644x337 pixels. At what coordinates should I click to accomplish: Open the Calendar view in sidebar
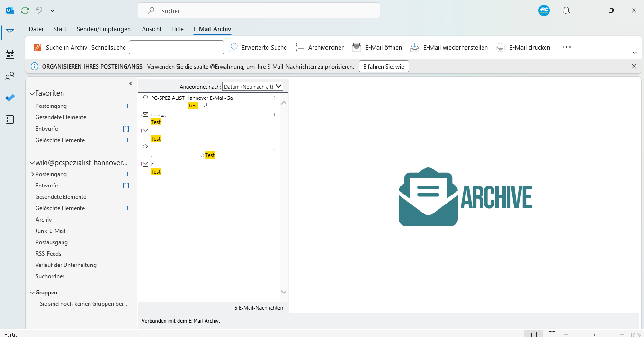click(x=9, y=54)
